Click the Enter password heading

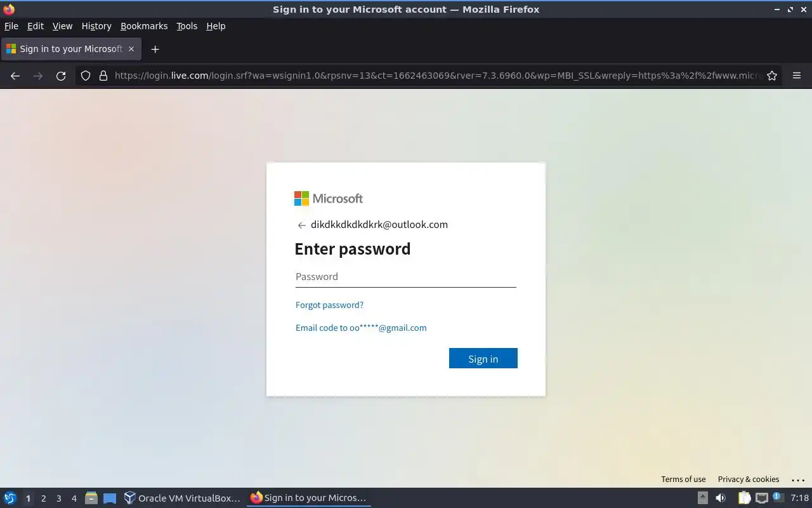tap(353, 249)
